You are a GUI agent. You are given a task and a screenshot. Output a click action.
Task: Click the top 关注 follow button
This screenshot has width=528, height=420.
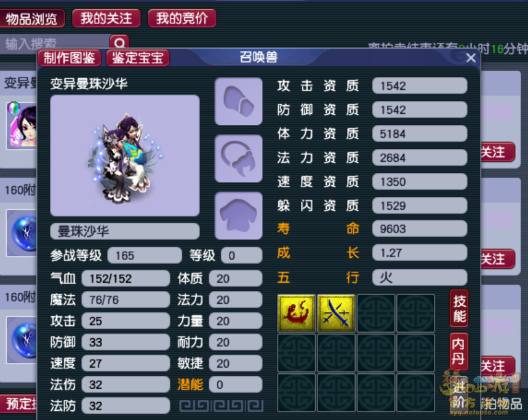(x=497, y=152)
